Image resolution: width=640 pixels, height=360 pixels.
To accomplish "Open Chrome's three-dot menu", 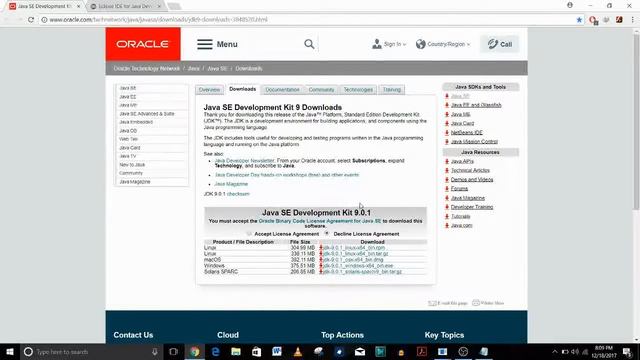I will point(633,20).
